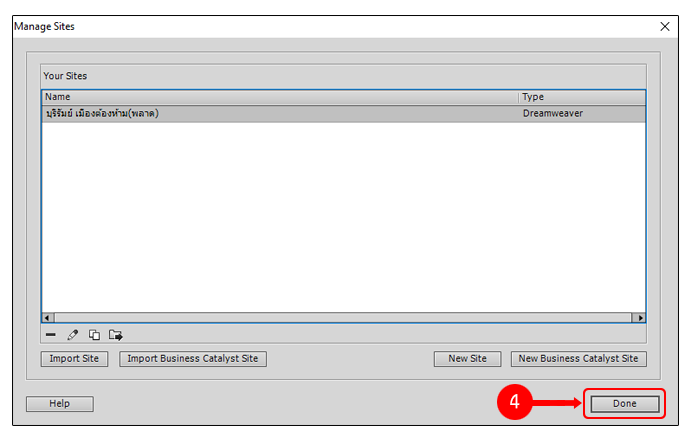Screen dimensions: 691x438
Task: Open Import Business Catalyst Site
Action: [x=193, y=359]
